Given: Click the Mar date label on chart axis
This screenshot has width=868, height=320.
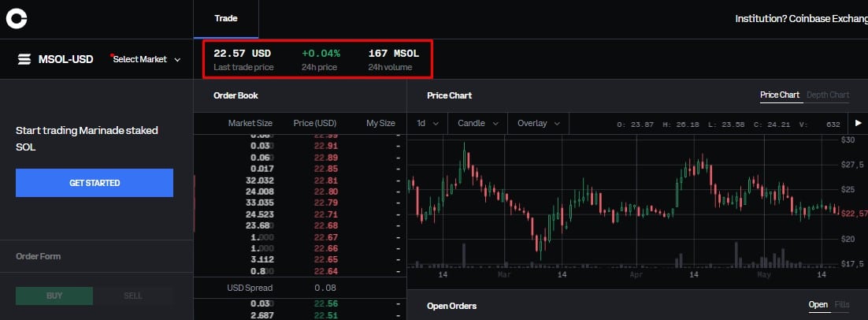Looking at the screenshot, I should 504,274.
